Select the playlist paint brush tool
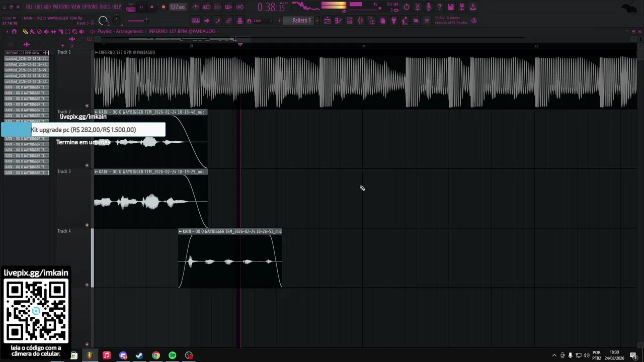644x362 pixels. (32, 32)
